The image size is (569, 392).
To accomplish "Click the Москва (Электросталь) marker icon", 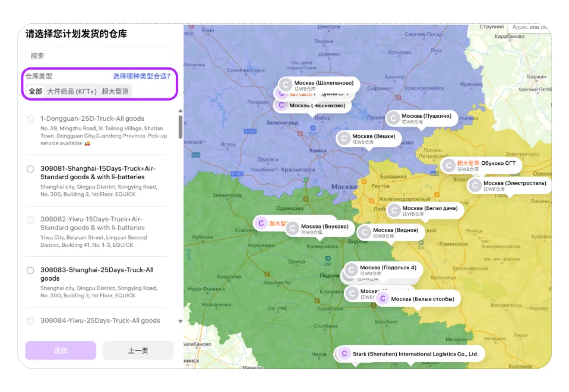I will (x=475, y=185).
